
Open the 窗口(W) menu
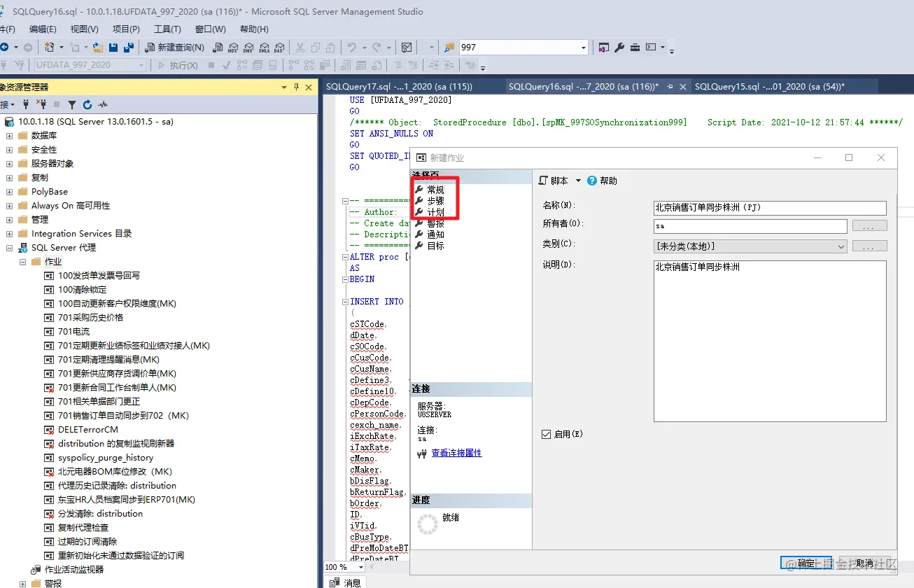pos(210,29)
